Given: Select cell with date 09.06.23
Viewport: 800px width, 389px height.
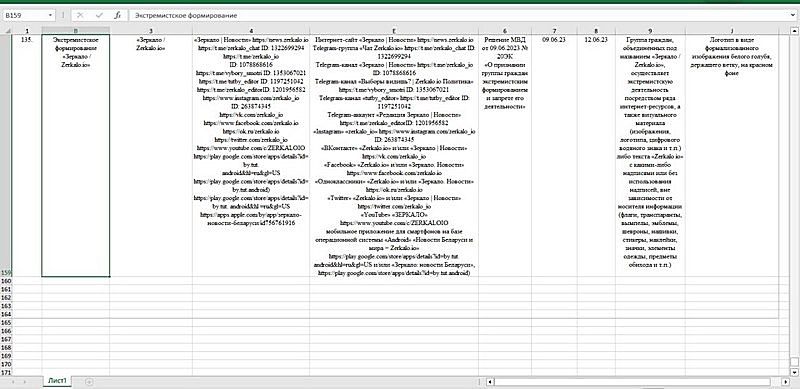Looking at the screenshot, I should 554,156.
